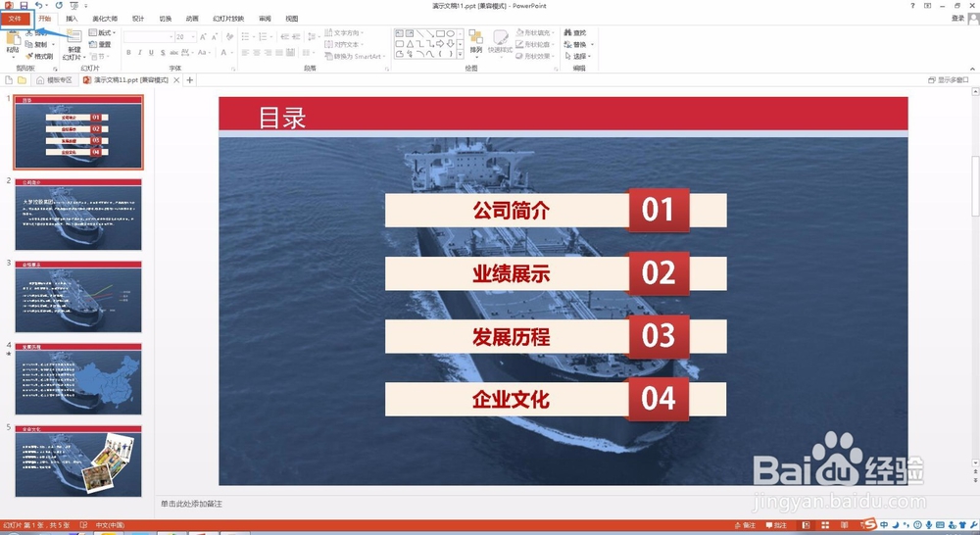
Task: Select slide 2 thumbnail 公司简介
Action: (x=78, y=215)
